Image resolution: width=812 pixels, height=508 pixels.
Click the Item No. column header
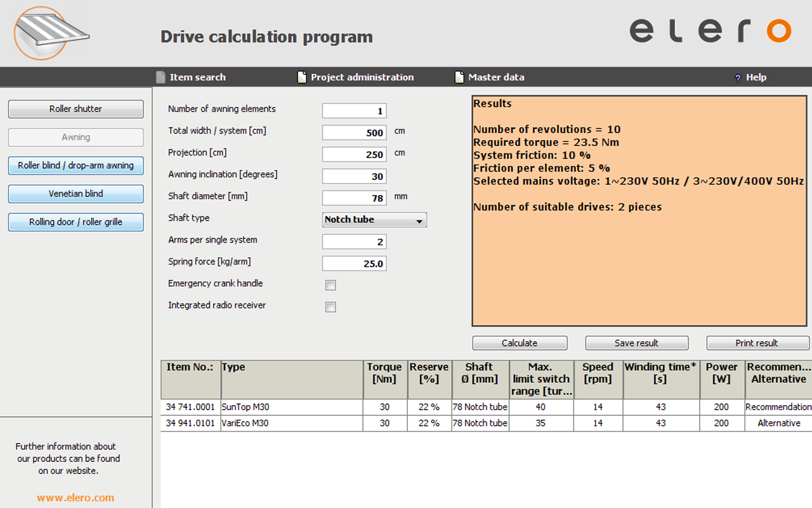tap(190, 380)
